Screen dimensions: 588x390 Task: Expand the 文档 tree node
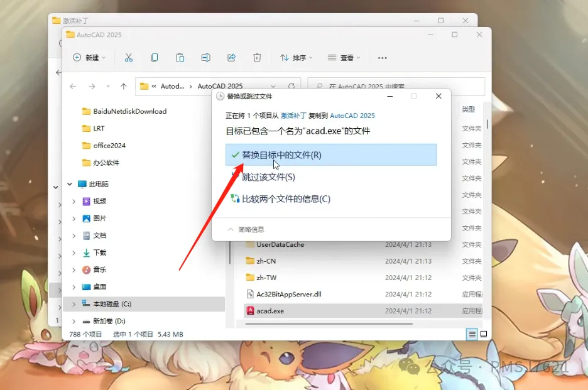click(x=74, y=236)
